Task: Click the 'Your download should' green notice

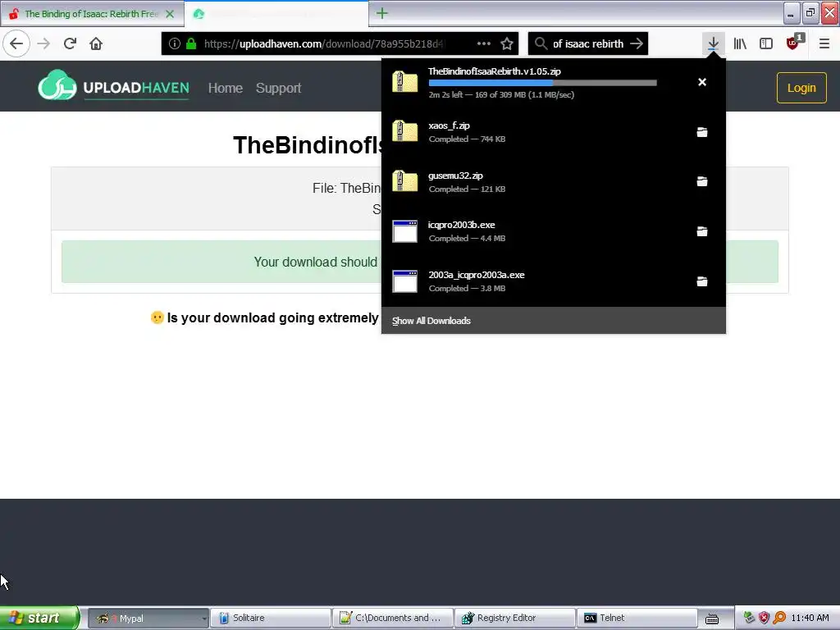Action: pos(316,262)
